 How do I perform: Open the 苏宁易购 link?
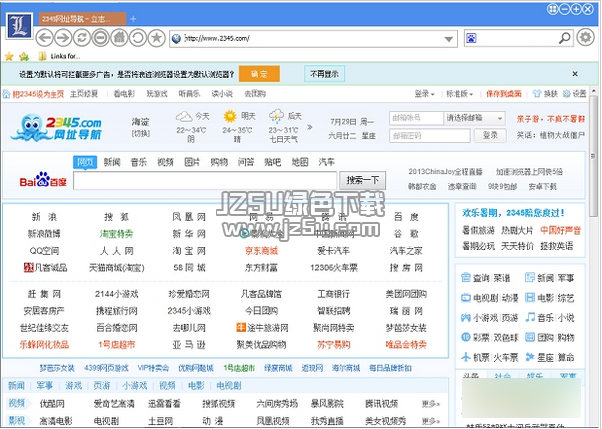(334, 345)
